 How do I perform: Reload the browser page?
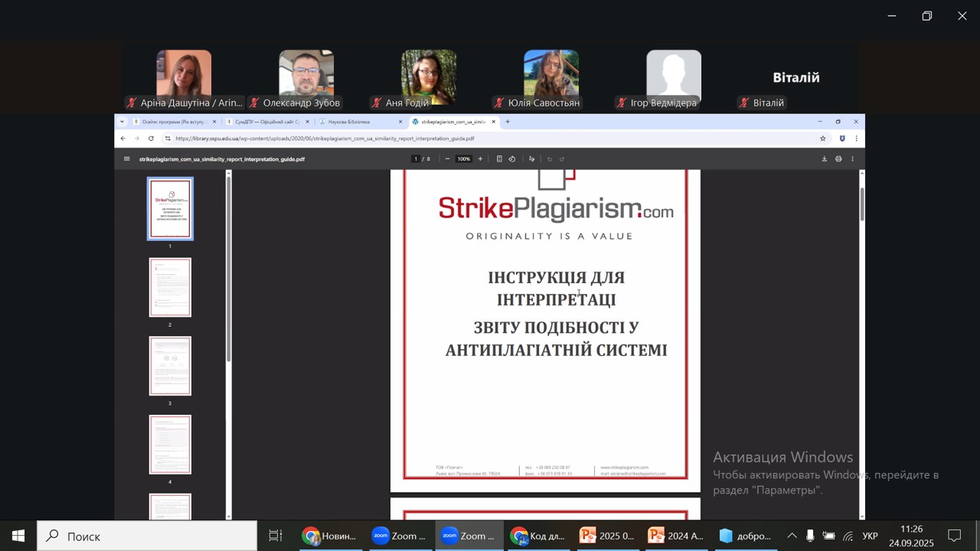click(x=151, y=139)
